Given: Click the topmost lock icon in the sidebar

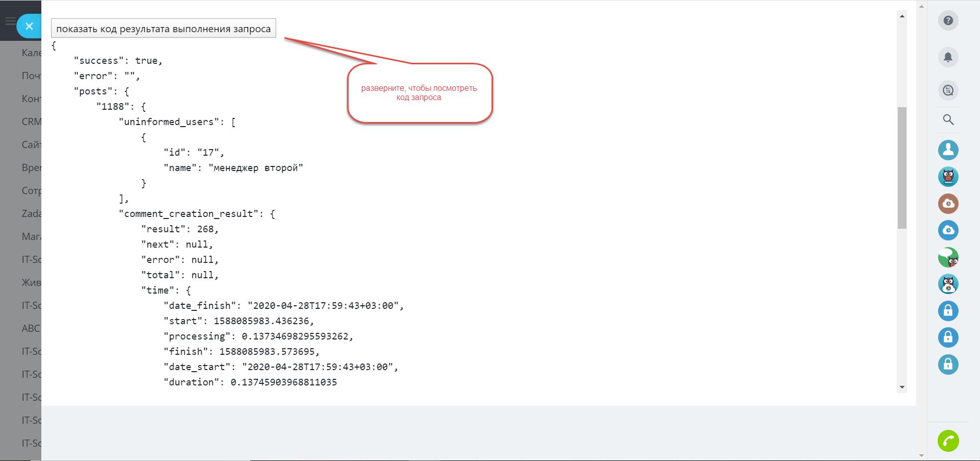Looking at the screenshot, I should pyautogui.click(x=948, y=311).
